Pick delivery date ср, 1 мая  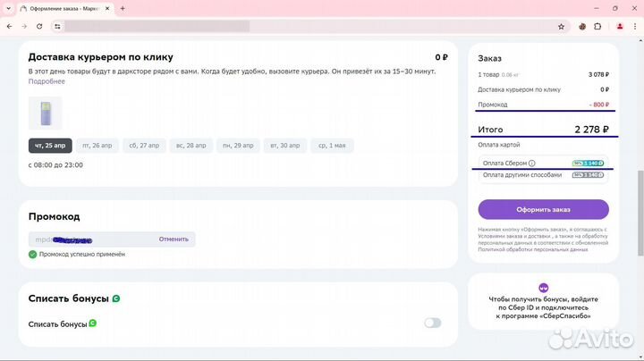tap(331, 146)
